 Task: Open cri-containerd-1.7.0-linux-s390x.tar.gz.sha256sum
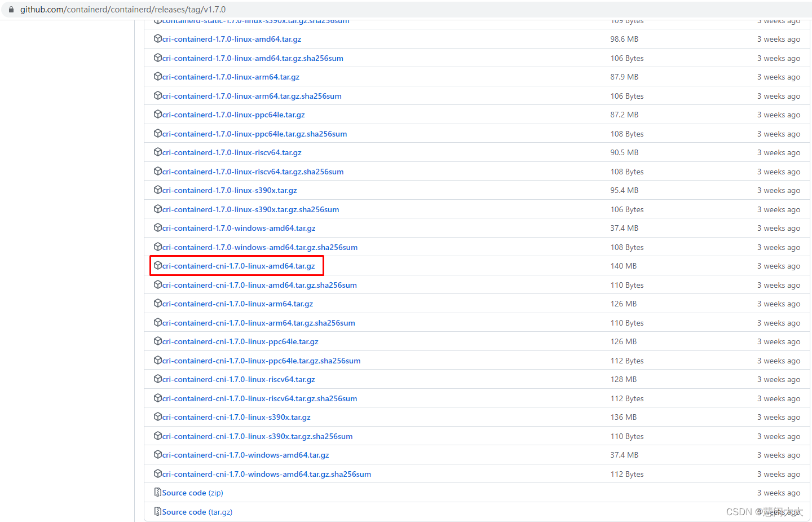251,209
